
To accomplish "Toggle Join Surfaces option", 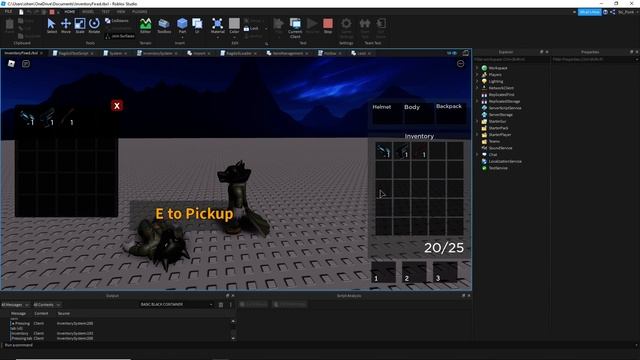I will click(120, 36).
